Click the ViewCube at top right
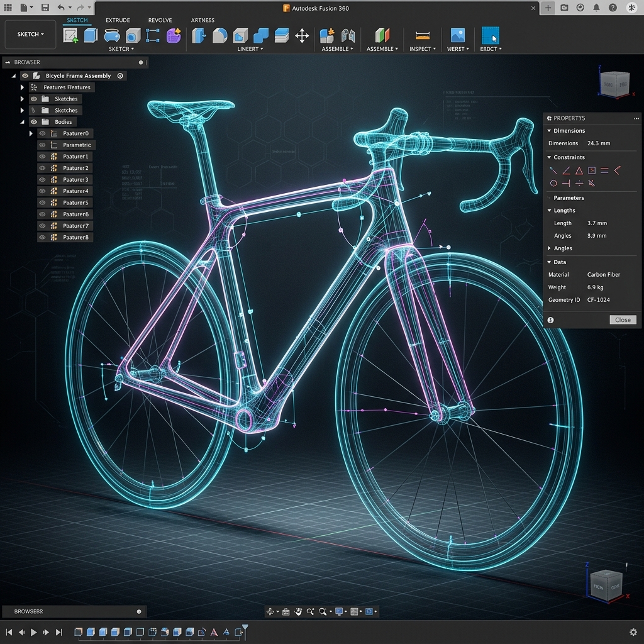Image resolution: width=644 pixels, height=644 pixels. coord(615,84)
